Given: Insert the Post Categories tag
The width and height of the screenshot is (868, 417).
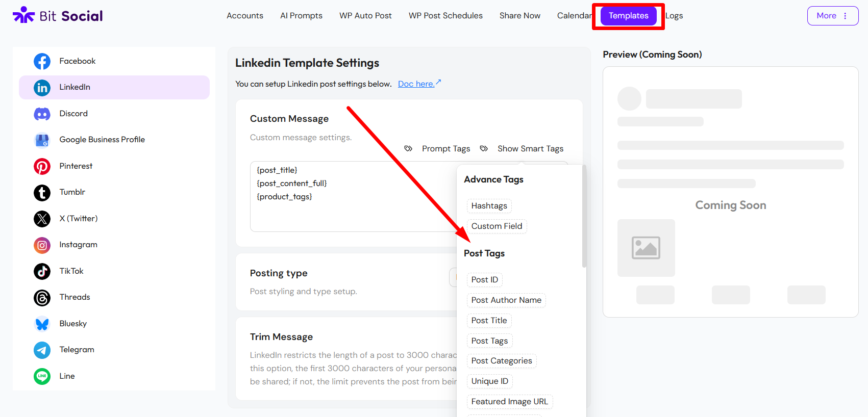Looking at the screenshot, I should point(502,361).
